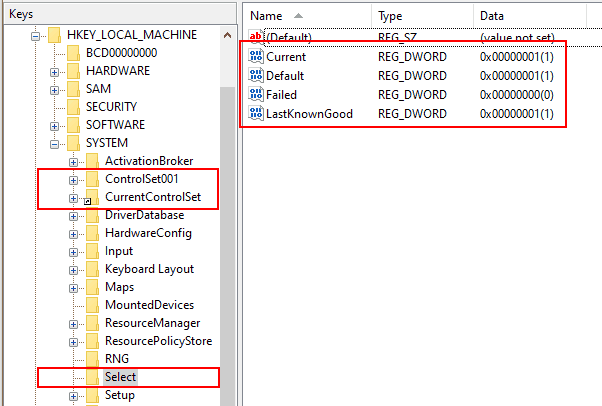Screen dimensions: 602x406
Task: Click the HKEY_LOCAL_MACHINE folder icon
Action: click(x=55, y=35)
